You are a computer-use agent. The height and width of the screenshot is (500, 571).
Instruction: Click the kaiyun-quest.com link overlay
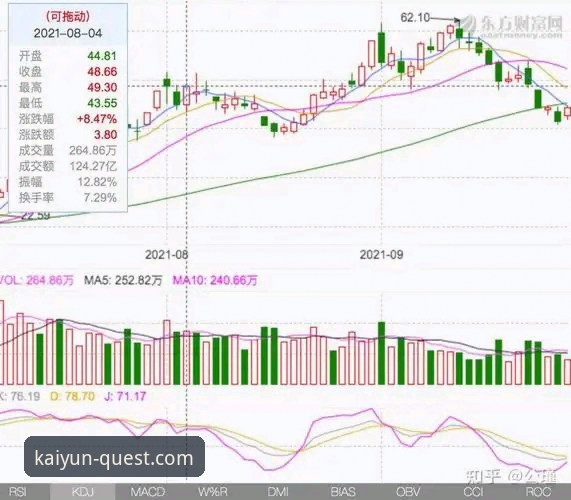coord(114,457)
